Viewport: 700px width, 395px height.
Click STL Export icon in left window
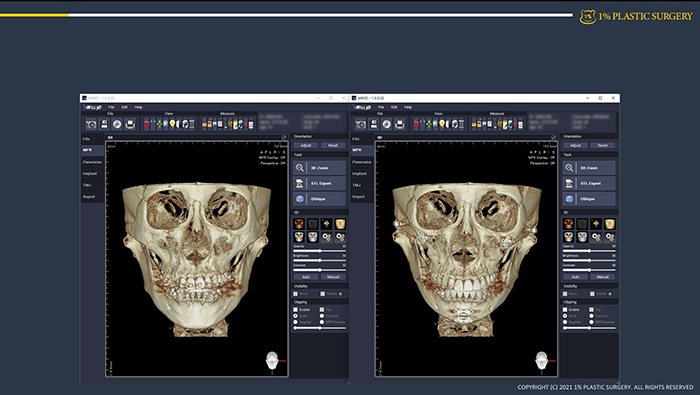tap(300, 183)
